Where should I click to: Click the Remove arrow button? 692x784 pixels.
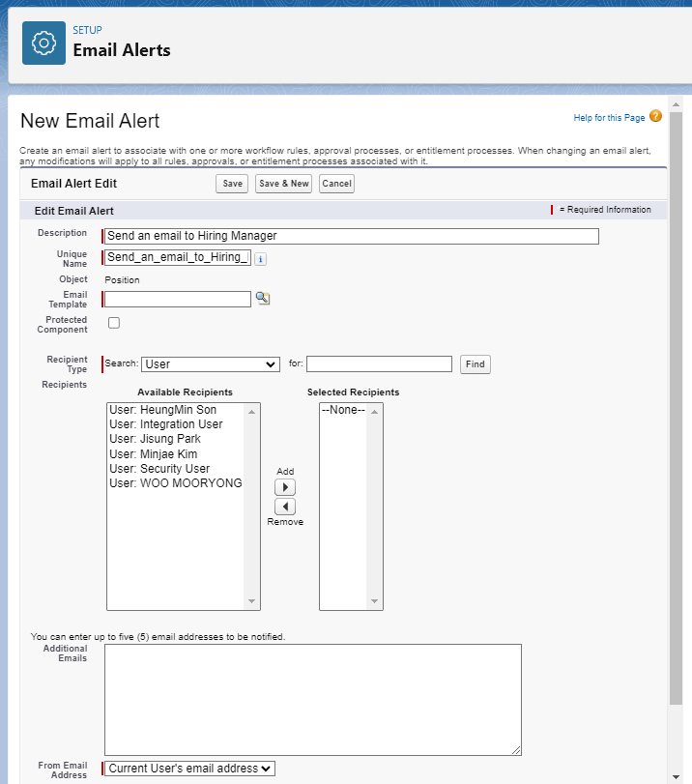(x=285, y=507)
